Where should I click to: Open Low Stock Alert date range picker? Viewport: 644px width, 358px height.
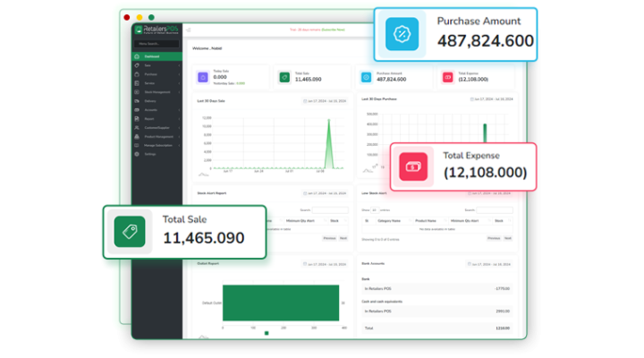[489, 193]
